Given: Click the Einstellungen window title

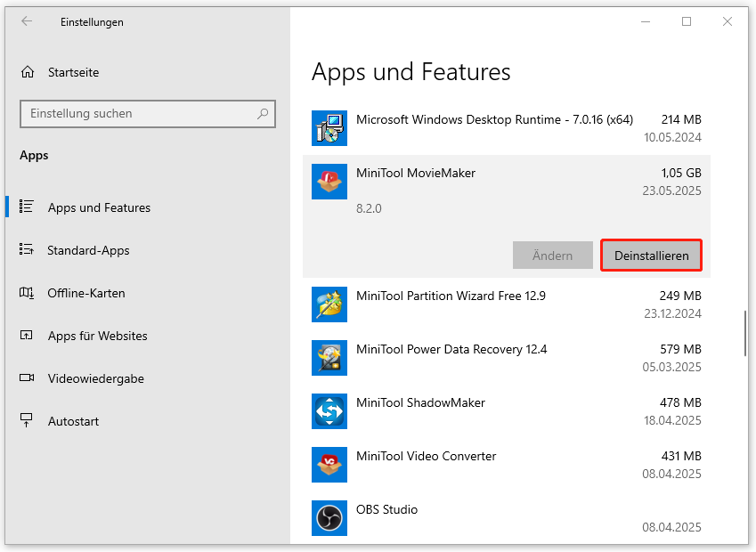Looking at the screenshot, I should click(x=92, y=22).
